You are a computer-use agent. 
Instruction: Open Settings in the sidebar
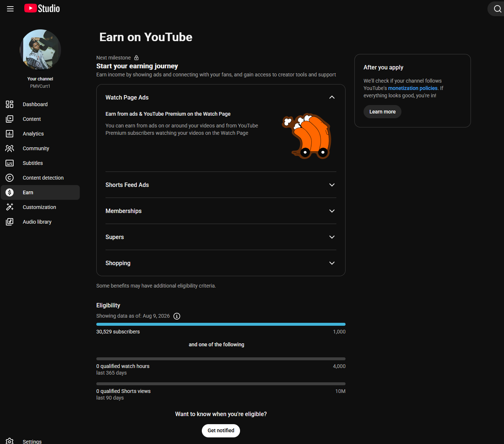(40, 441)
